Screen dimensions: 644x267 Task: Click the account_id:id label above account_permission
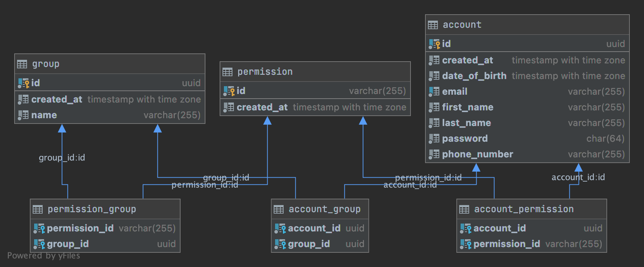pyautogui.click(x=578, y=177)
